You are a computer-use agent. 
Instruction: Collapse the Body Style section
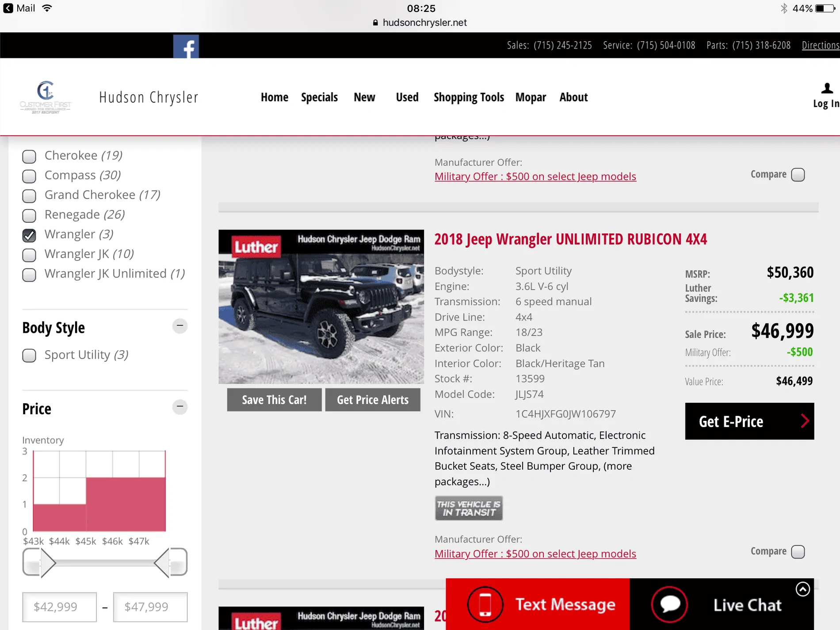tap(180, 326)
